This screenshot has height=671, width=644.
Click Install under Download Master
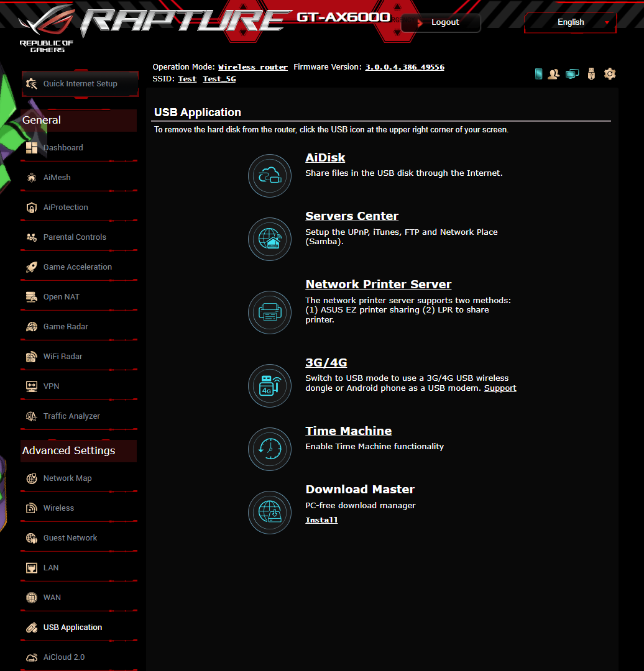click(x=321, y=520)
